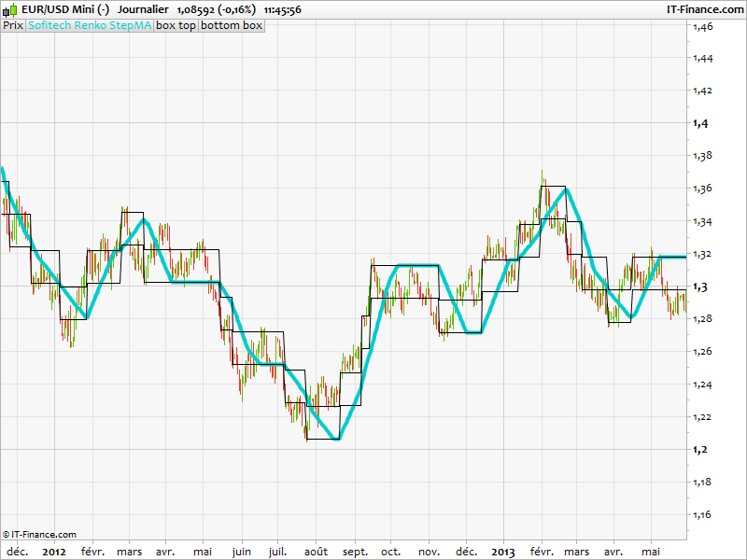Click the 1,26 price axis label
The height and width of the screenshot is (560, 747).
point(703,352)
